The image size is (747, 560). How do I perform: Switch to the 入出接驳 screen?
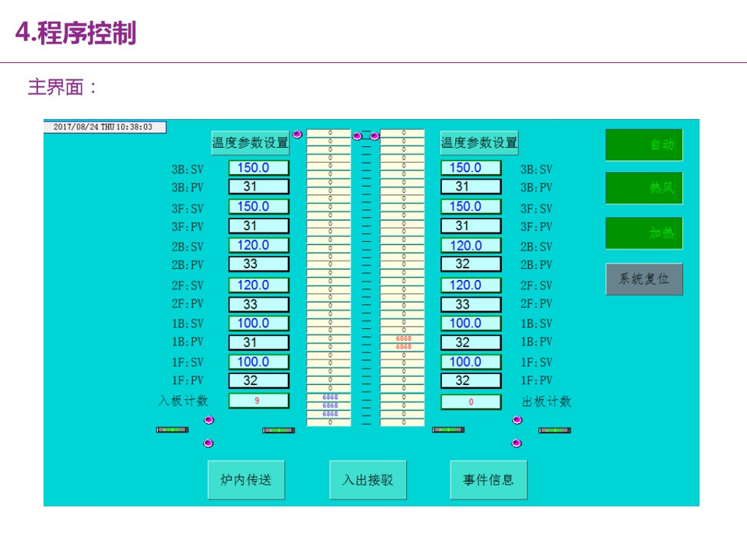[x=368, y=480]
